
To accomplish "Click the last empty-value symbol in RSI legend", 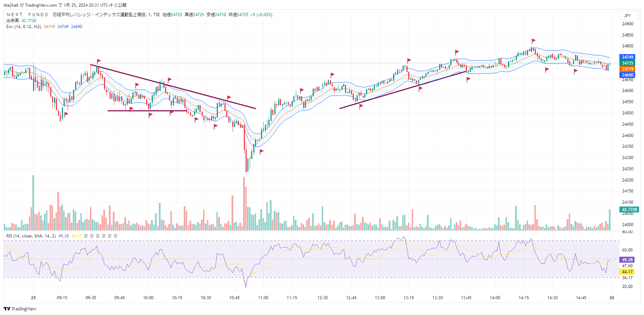I will pos(116,236).
